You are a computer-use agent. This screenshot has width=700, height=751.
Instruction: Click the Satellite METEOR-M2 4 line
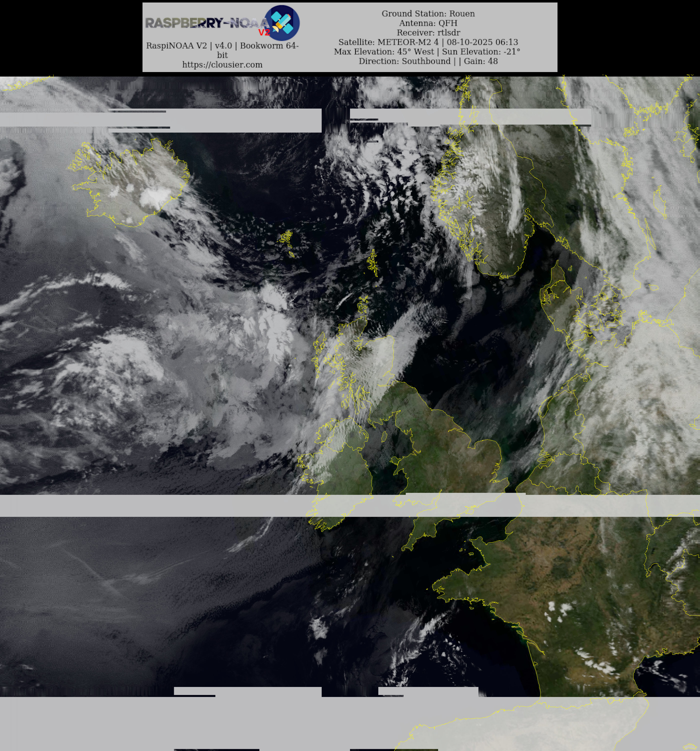(428, 42)
